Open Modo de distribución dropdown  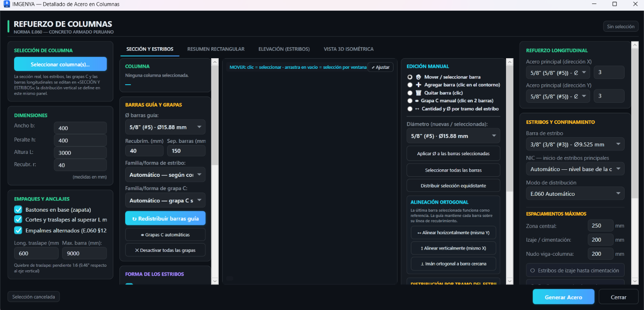click(x=575, y=194)
